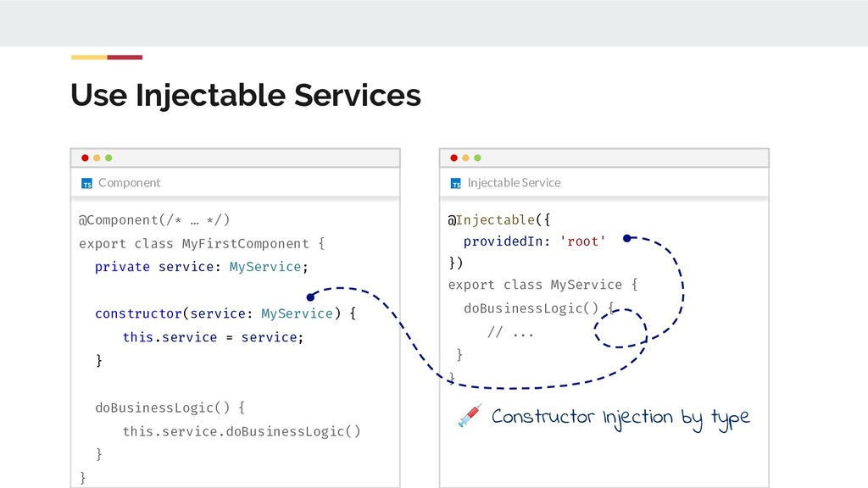Click the TypeScript icon beside Component

tap(87, 183)
